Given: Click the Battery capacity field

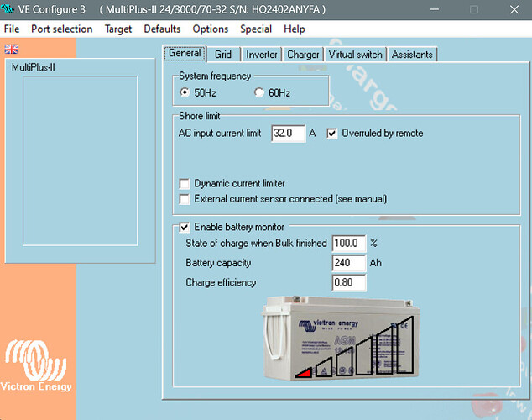Looking at the screenshot, I should click(349, 263).
